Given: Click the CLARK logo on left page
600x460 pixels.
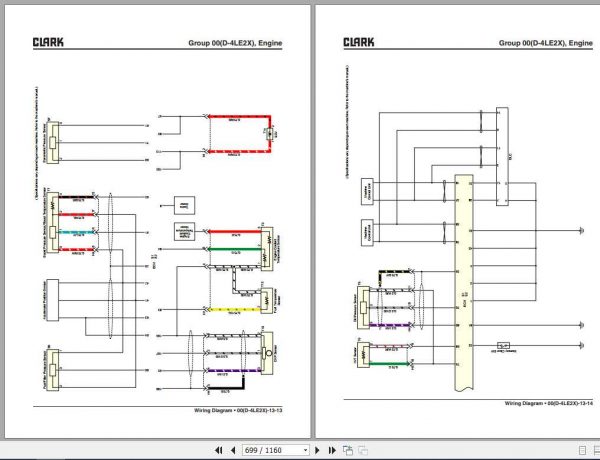Looking at the screenshot, I should pos(48,42).
